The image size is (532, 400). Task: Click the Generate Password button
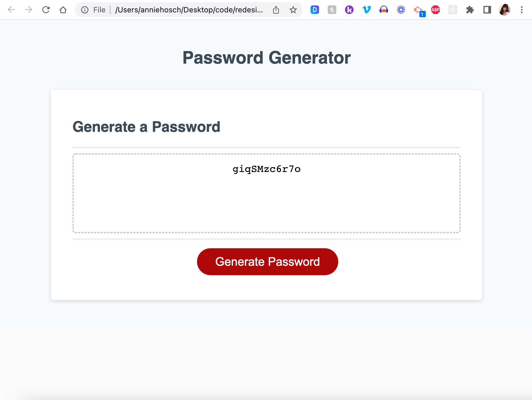267,261
